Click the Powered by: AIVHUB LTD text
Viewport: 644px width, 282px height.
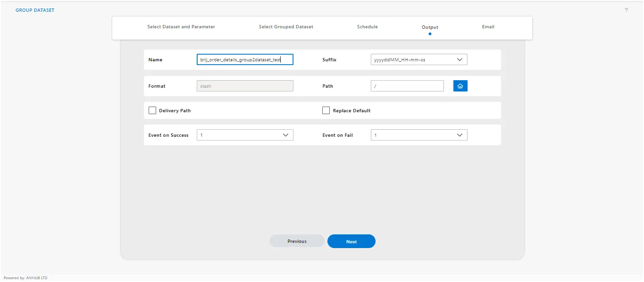(x=25, y=278)
